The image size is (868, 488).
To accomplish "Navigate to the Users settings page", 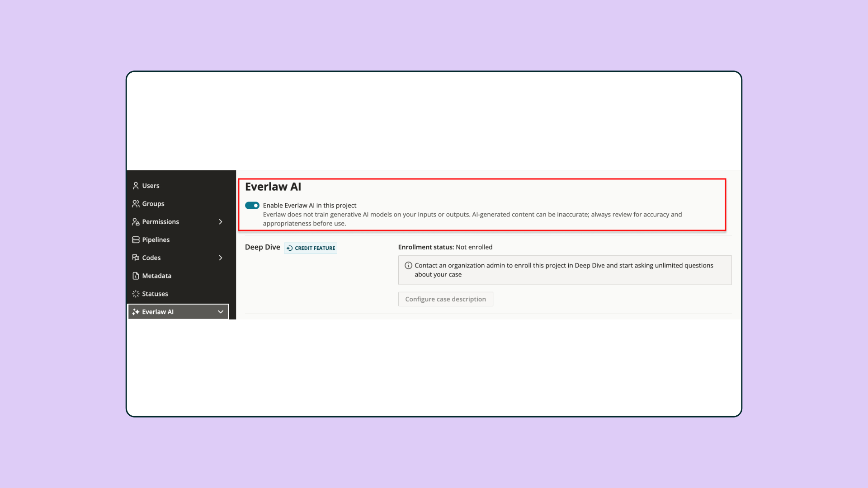I will coord(150,185).
